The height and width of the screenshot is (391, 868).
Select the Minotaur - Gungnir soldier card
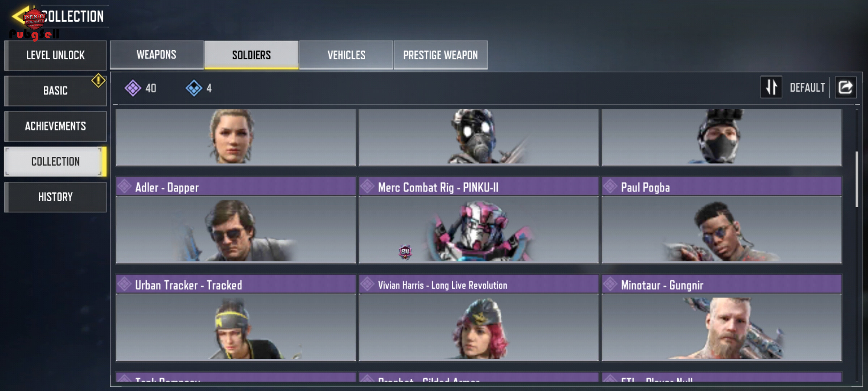(722, 318)
